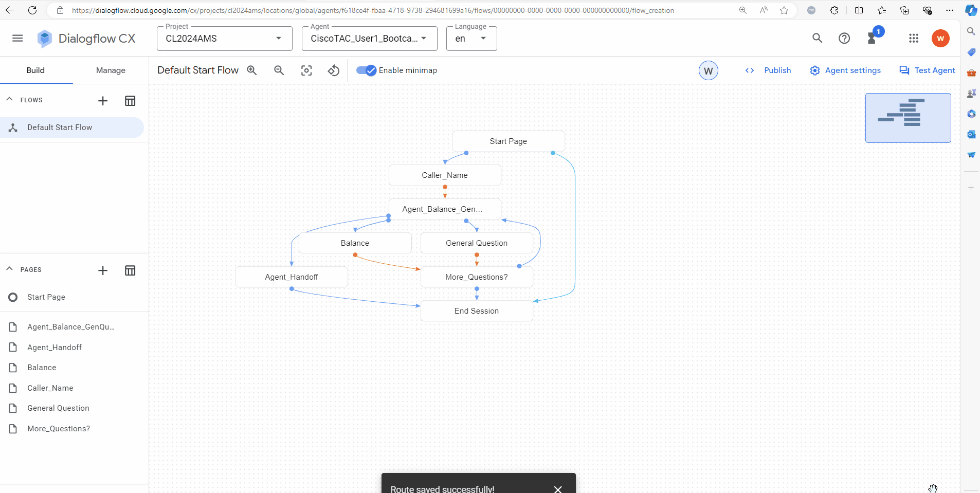Click the Dialogflow CX logo
The height and width of the screenshot is (493, 980).
pos(86,39)
